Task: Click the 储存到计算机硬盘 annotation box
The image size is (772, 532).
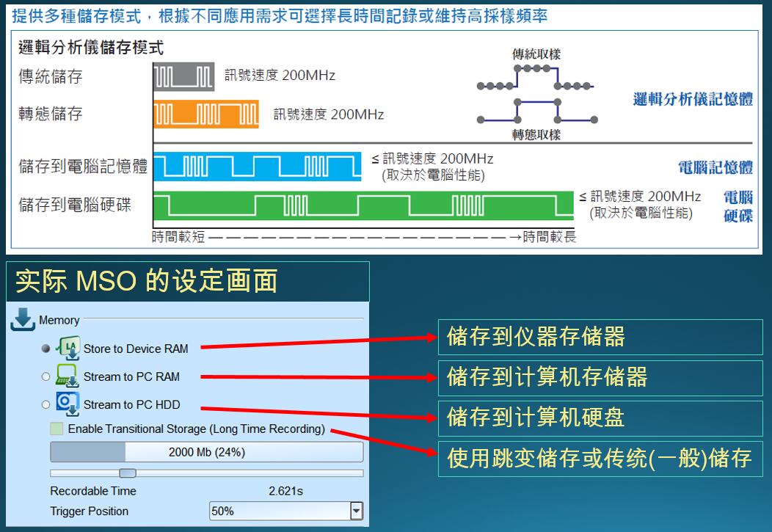Action: point(600,418)
